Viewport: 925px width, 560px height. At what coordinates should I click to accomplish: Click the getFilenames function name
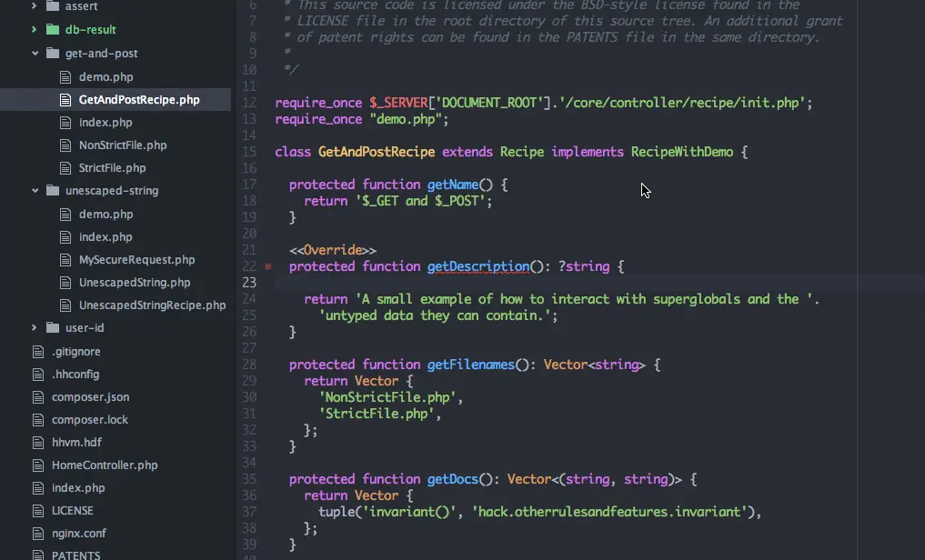(x=471, y=365)
